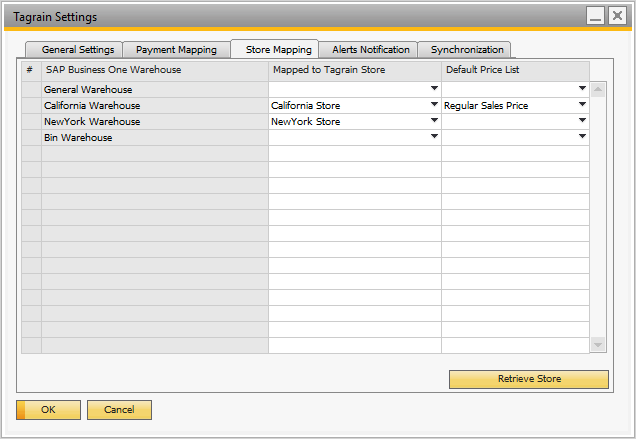Expand Default Price List for General Warehouse
This screenshot has height=439, width=636.
click(x=582, y=89)
